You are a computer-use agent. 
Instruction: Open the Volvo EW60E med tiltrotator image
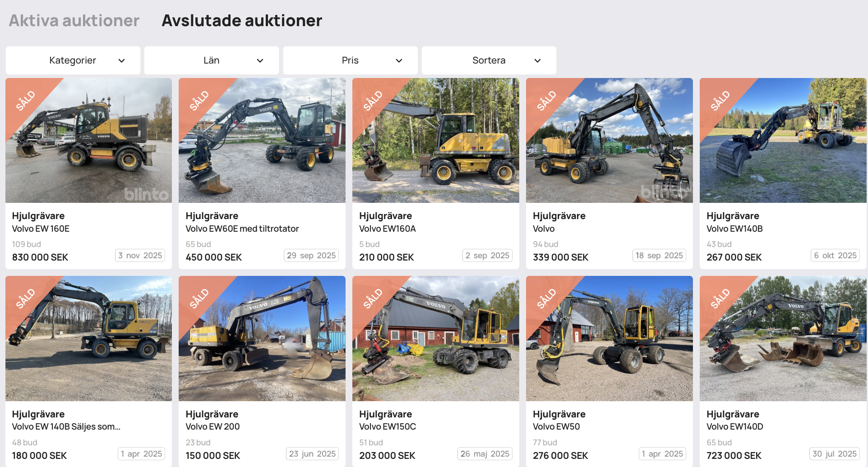pos(262,141)
